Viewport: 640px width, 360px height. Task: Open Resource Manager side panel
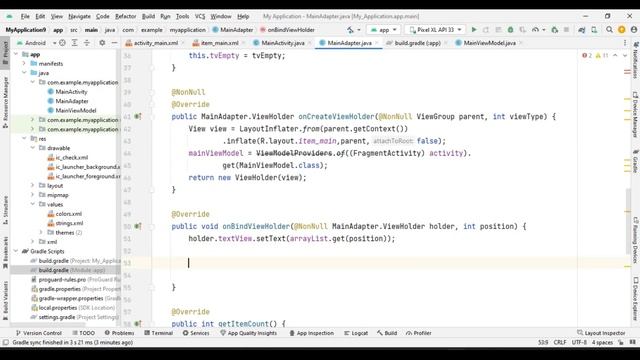pos(5,102)
